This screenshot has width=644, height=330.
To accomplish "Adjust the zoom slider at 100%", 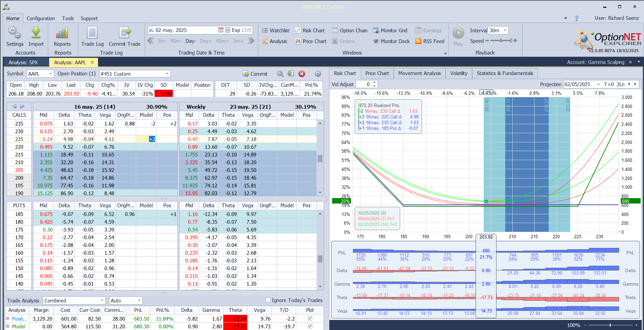I will click(x=610, y=325).
